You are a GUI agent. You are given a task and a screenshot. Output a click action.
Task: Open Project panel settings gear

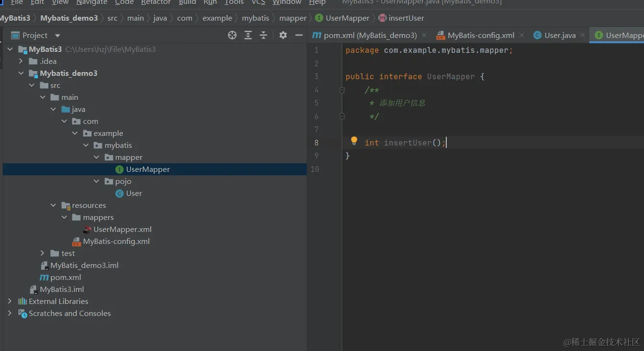tap(283, 35)
